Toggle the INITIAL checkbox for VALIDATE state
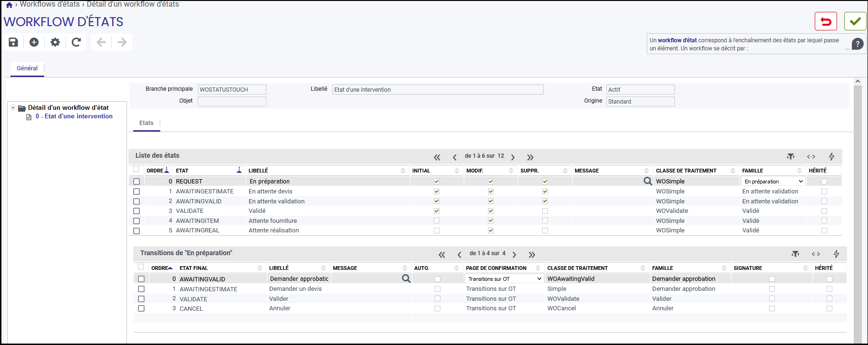The width and height of the screenshot is (868, 345). (x=437, y=211)
